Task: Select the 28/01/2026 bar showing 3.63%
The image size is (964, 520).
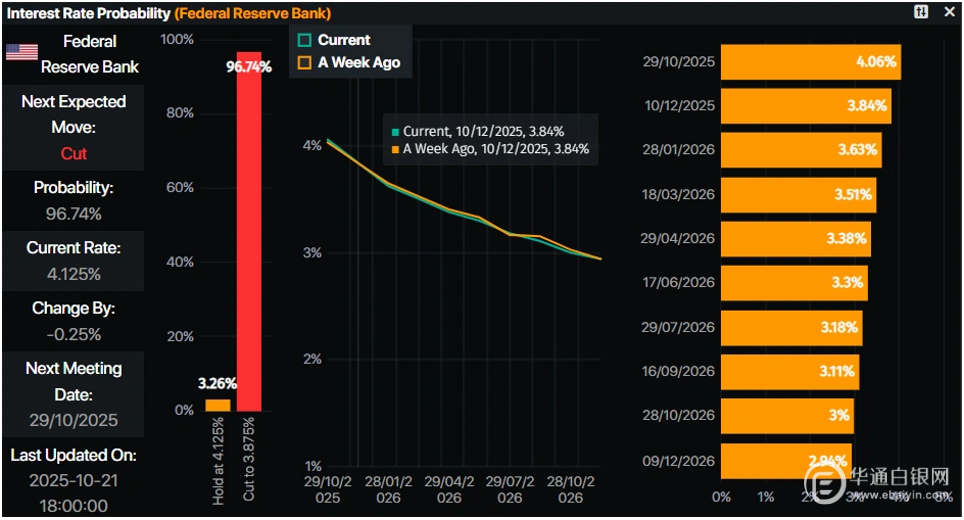Action: pos(800,150)
